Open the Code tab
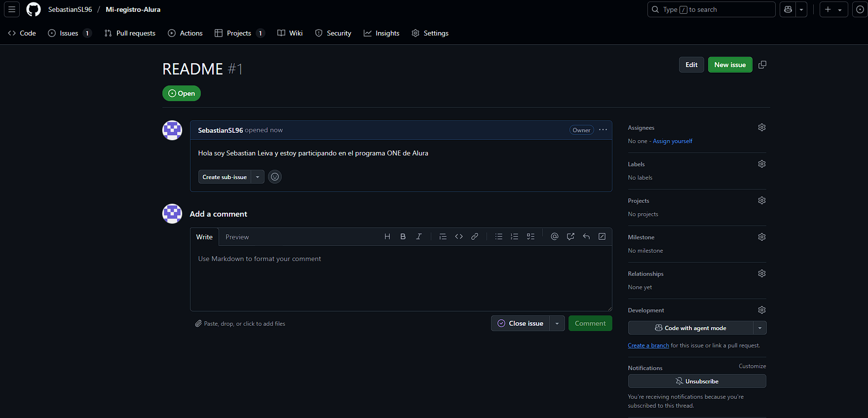Screen dimensions: 868x418 click(x=22, y=33)
